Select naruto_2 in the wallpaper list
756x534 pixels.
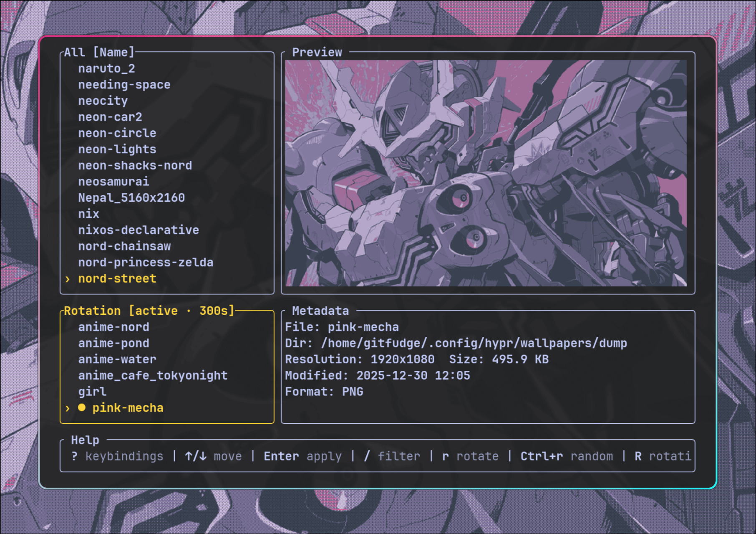[x=106, y=68]
